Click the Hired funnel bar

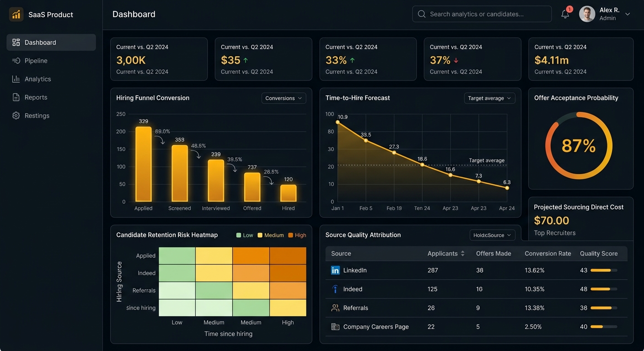288,193
